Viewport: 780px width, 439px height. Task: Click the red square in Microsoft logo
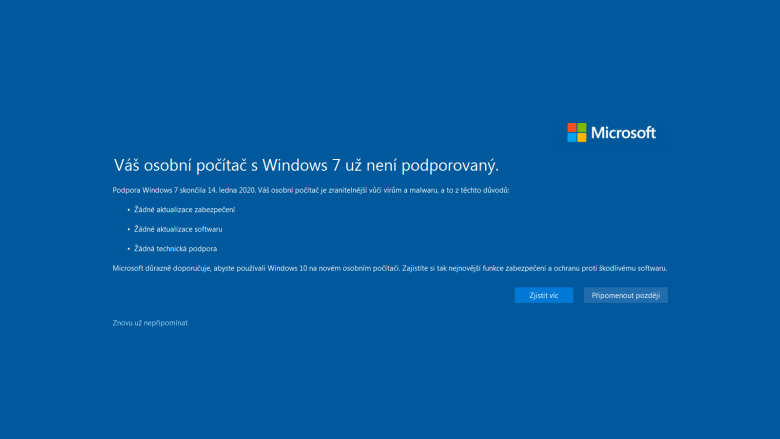(572, 127)
